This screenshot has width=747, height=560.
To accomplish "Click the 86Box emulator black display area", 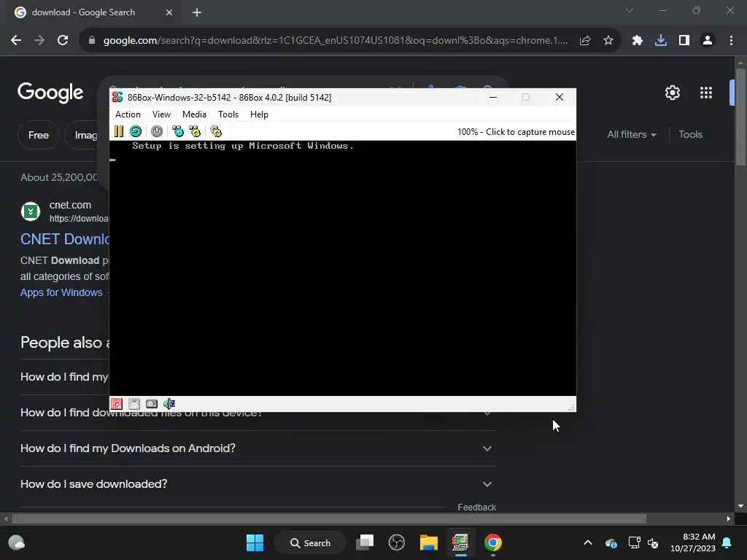I will pos(343,268).
